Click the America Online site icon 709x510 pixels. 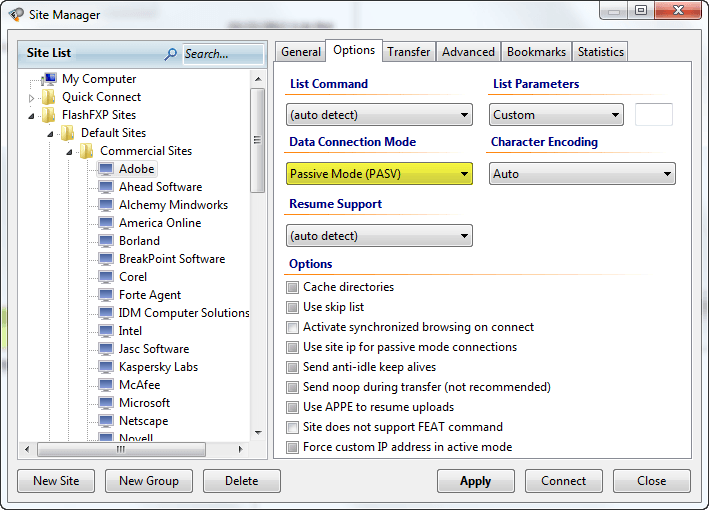click(106, 223)
